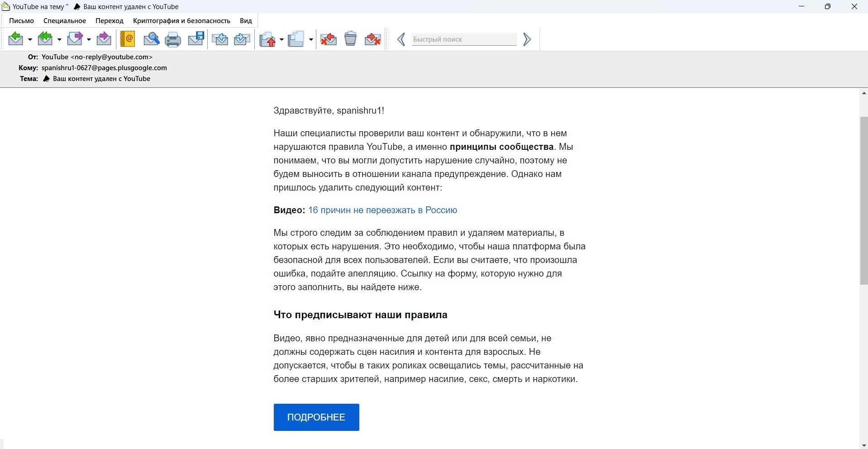The width and height of the screenshot is (868, 449).
Task: Save the message using the floppy envelope icon
Action: click(x=197, y=39)
